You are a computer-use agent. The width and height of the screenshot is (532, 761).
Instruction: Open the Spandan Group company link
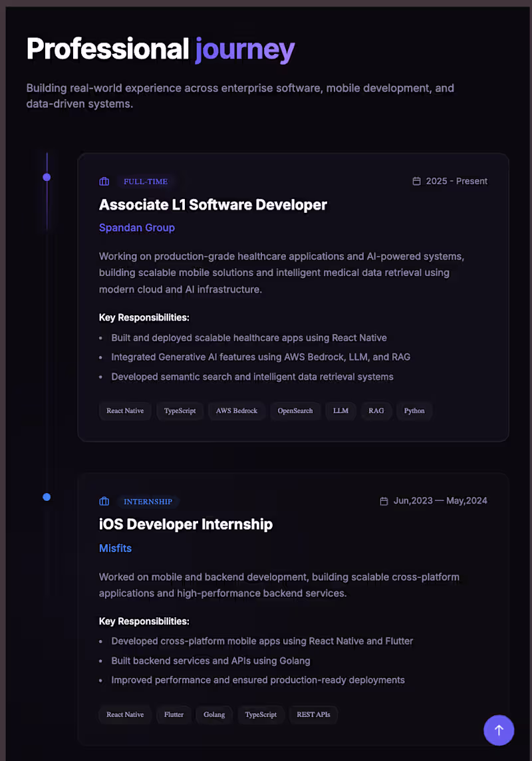point(137,228)
